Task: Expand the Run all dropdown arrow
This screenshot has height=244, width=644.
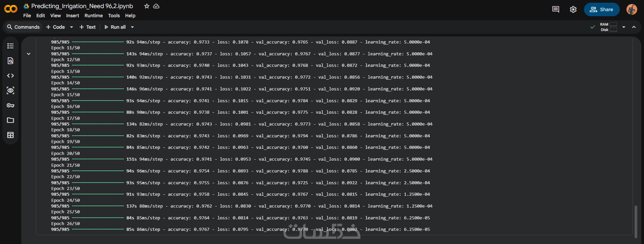Action: [x=132, y=27]
